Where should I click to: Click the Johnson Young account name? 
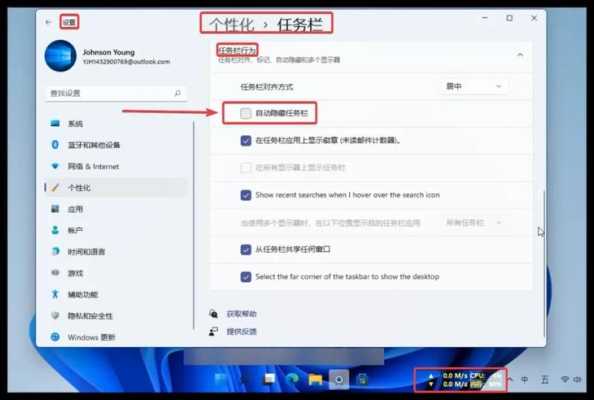click(x=109, y=52)
